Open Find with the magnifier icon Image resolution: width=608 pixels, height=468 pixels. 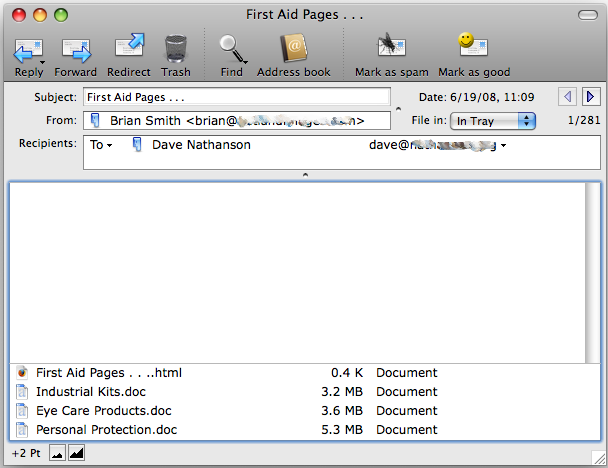[232, 48]
